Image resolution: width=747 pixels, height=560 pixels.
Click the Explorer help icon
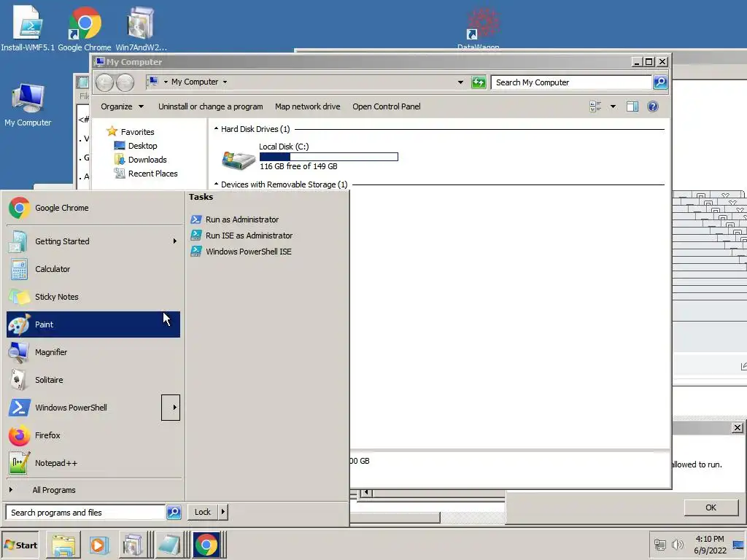[653, 106]
